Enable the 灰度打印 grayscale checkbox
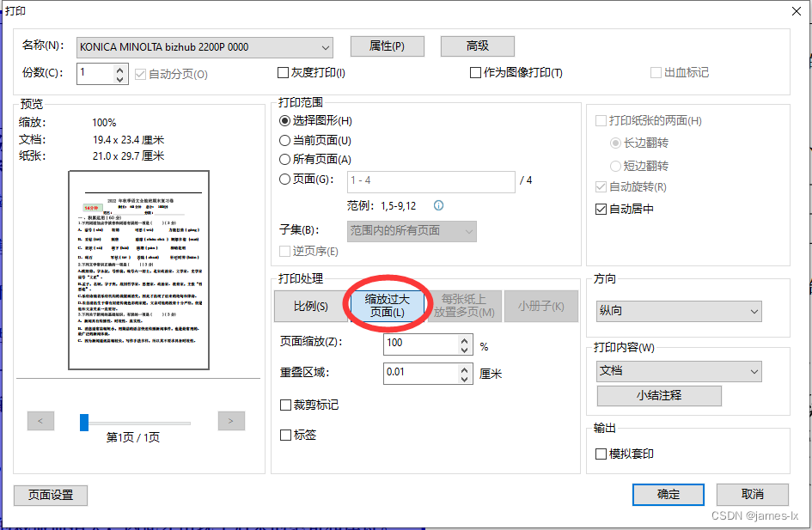This screenshot has width=812, height=530. click(283, 72)
